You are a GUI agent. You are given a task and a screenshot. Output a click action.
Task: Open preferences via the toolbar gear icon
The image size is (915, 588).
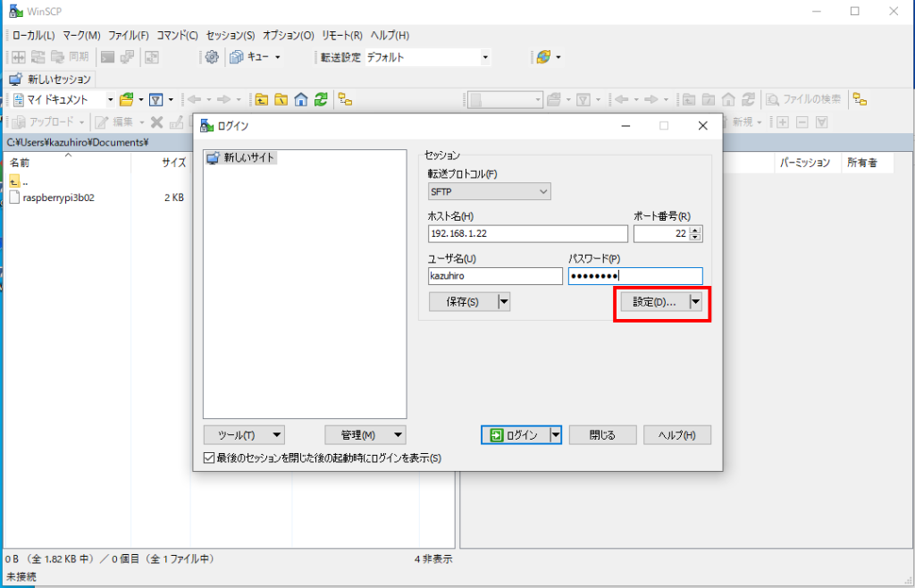point(212,57)
